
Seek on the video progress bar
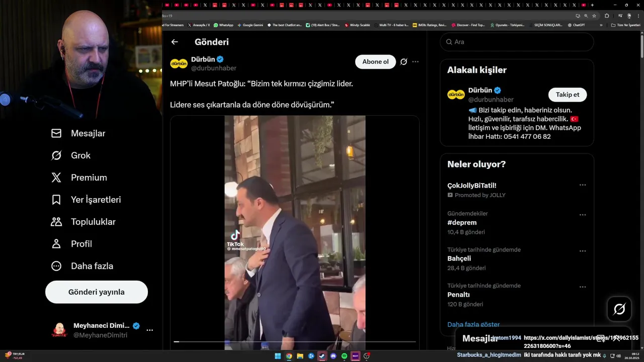295,341
